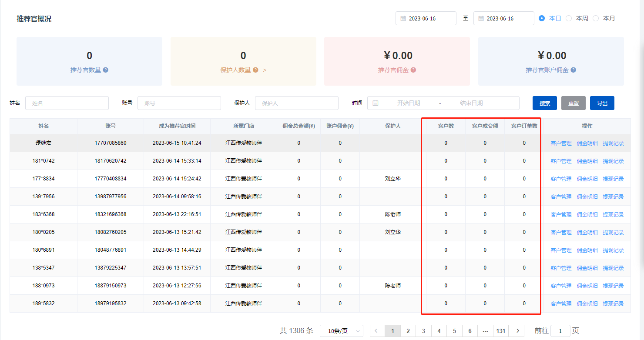Click help icon next to 推荐官账户佣金
This screenshot has height=340, width=644.
pyautogui.click(x=574, y=70)
